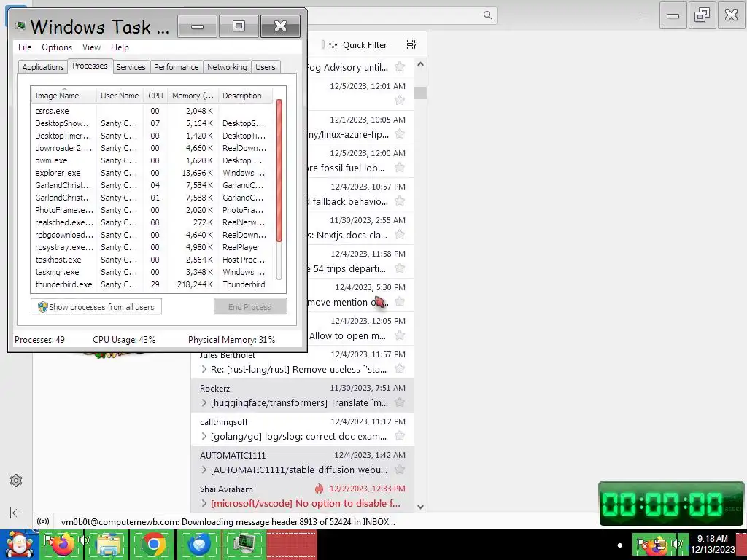Viewport: 747px width, 560px height.
Task: Sort processes by Image Name column
Action: (x=64, y=96)
